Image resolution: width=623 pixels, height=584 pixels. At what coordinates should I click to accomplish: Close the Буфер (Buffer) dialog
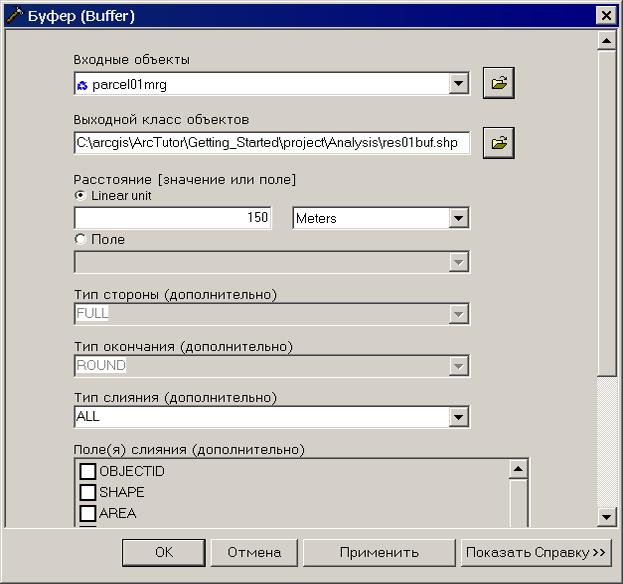click(606, 16)
